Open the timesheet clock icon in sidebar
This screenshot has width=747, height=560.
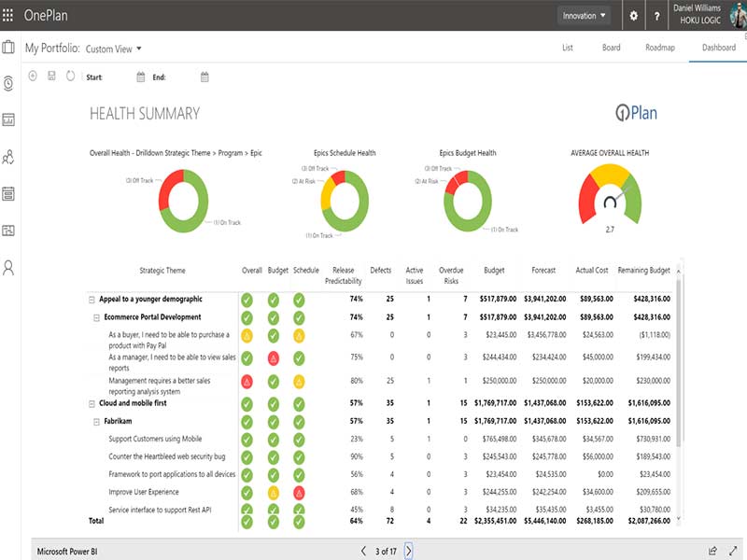click(9, 84)
